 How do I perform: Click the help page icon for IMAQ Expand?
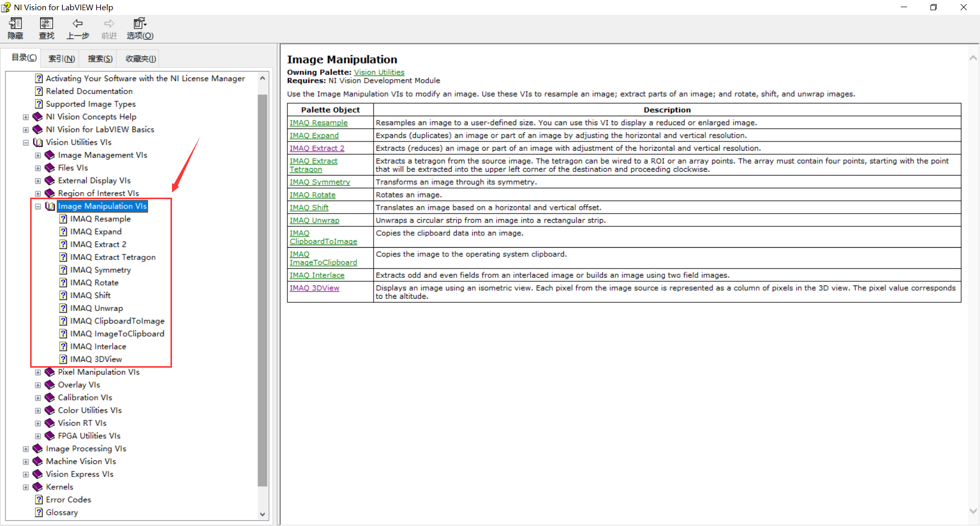(x=63, y=231)
